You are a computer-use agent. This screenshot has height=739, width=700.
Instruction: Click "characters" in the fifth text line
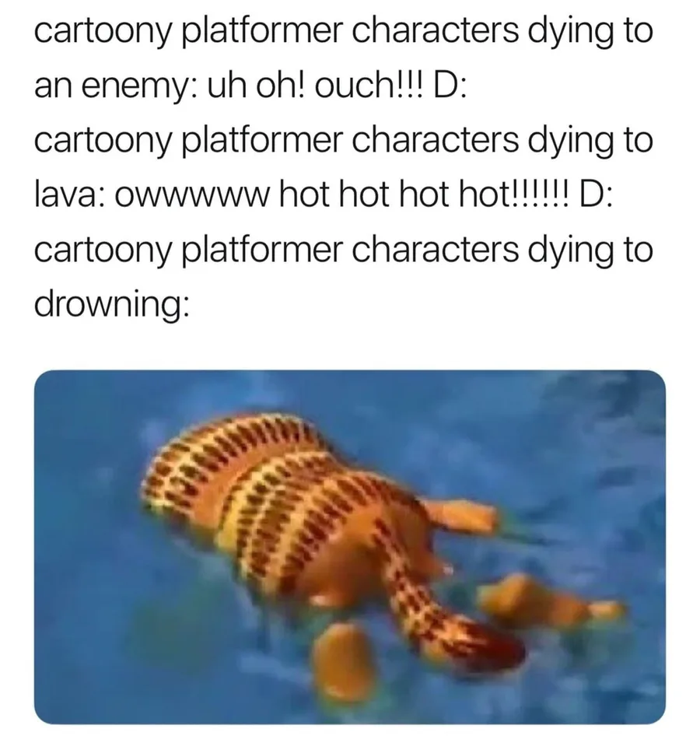click(x=436, y=250)
